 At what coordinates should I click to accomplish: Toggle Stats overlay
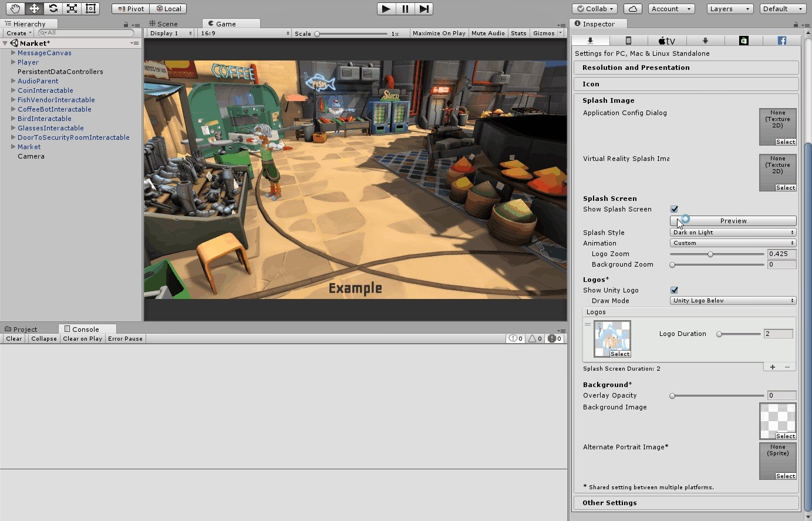pyautogui.click(x=518, y=33)
